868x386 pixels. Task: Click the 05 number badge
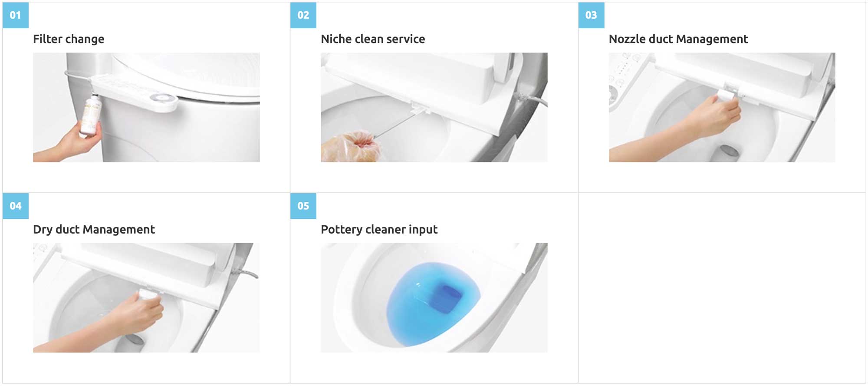[x=303, y=206]
